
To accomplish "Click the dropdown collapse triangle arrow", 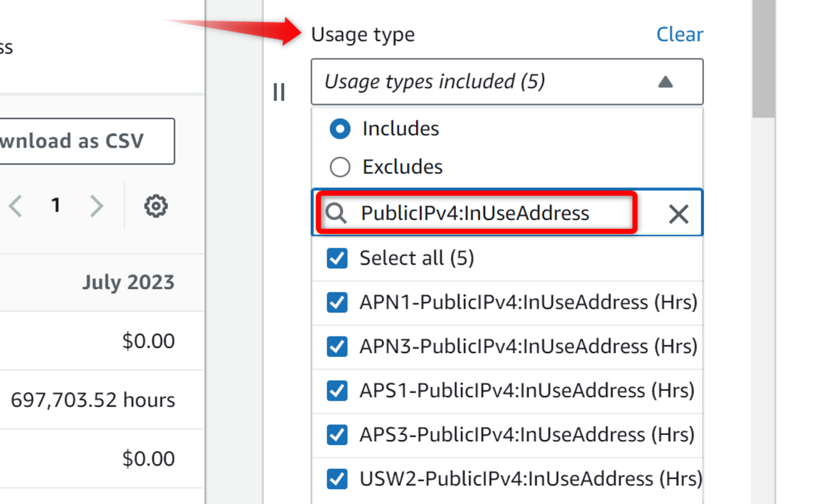I will 666,82.
